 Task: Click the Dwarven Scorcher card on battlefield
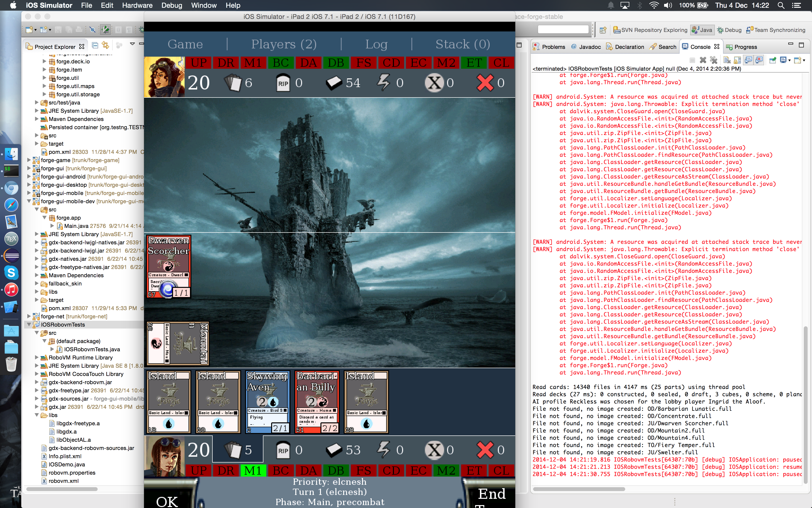click(x=169, y=266)
